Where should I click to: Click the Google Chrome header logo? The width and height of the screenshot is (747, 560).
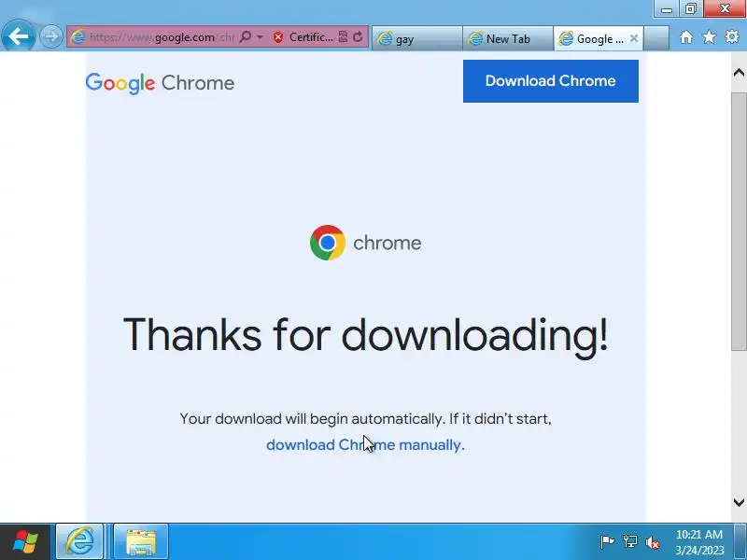tap(160, 83)
